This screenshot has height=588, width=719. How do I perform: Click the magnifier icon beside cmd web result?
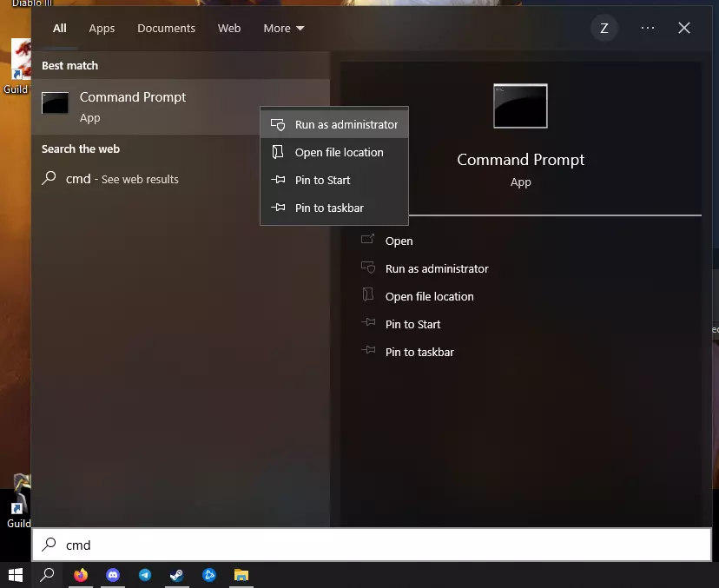(x=49, y=178)
